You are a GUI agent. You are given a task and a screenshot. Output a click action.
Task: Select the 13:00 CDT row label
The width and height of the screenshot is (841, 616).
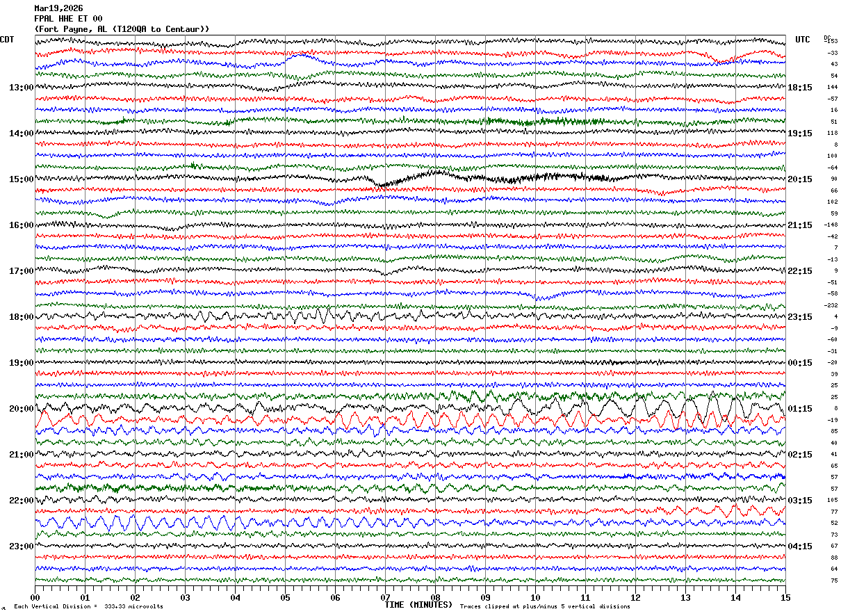pyautogui.click(x=22, y=88)
